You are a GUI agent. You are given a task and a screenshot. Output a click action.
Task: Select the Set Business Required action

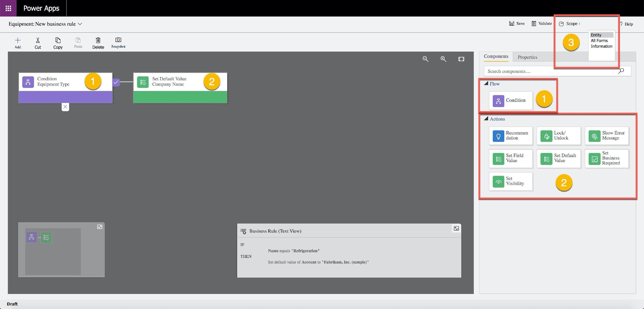pyautogui.click(x=607, y=158)
